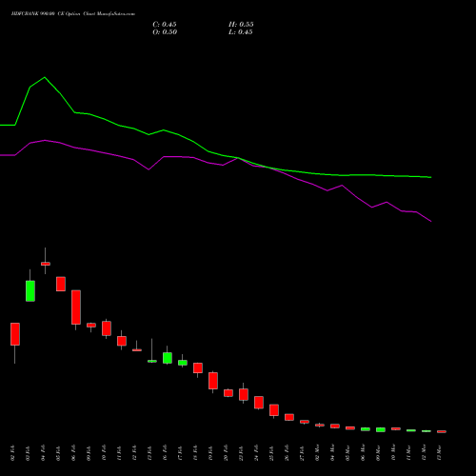476x476 pixels.
Task: Select the low value L: 0.45
Action: (241, 32)
